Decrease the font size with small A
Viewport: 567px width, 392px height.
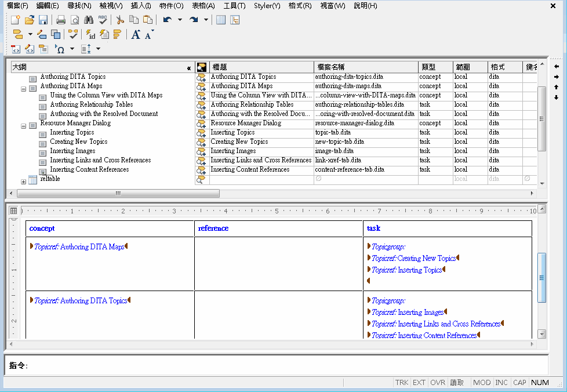point(148,35)
